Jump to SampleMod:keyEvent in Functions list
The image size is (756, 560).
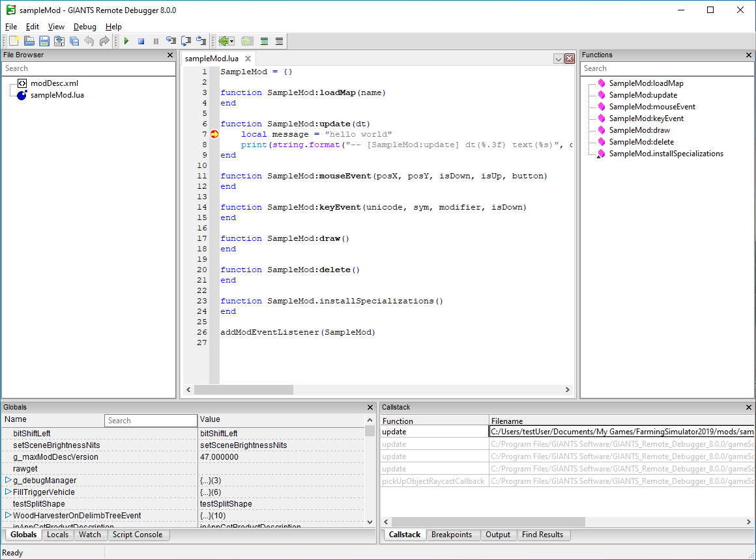coord(646,119)
